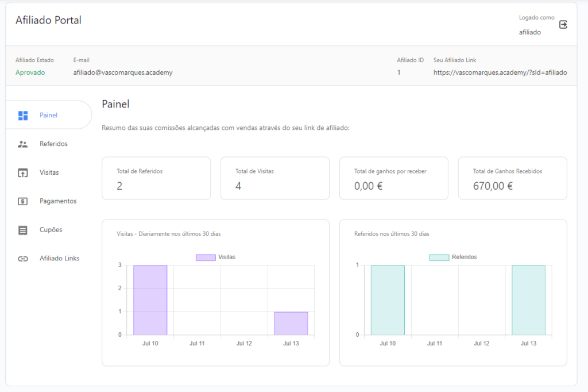
Task: Click the affiliate e-mail address
Action: (x=123, y=72)
